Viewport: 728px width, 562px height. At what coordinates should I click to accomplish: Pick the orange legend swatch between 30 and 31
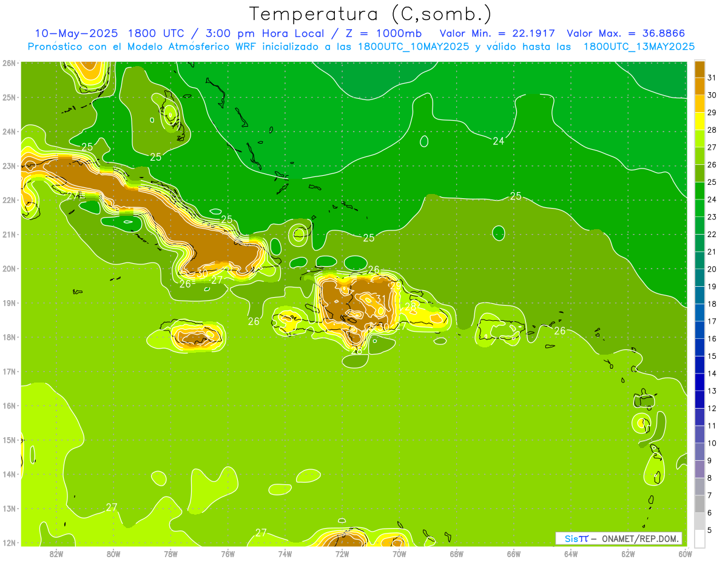(x=699, y=86)
